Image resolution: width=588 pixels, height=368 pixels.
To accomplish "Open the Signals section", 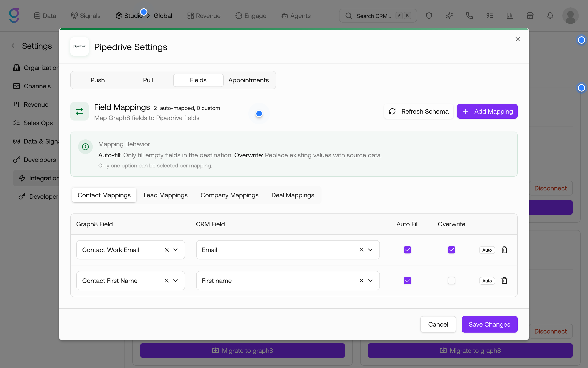I will [x=85, y=16].
